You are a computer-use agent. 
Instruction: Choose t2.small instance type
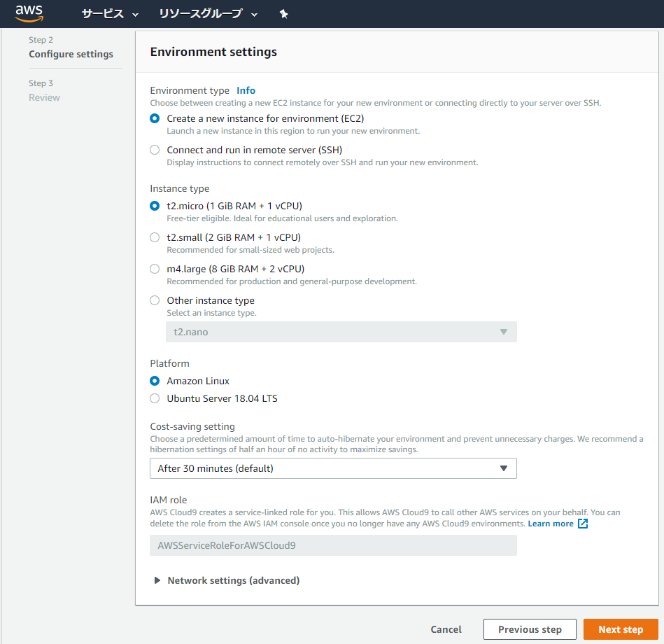click(155, 237)
